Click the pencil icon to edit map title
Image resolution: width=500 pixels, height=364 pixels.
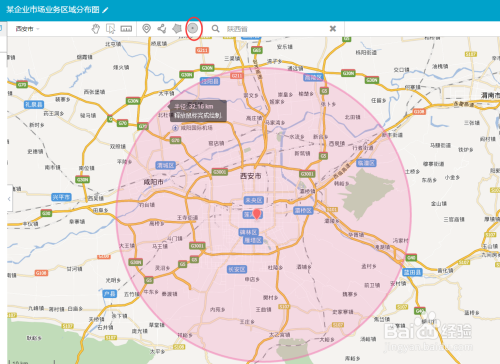point(105,10)
